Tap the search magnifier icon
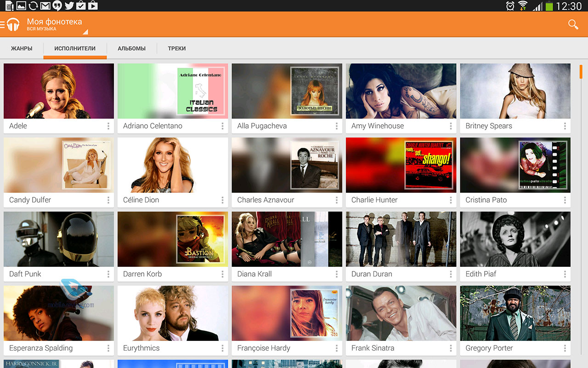Image resolution: width=588 pixels, height=368 pixels. 573,24
